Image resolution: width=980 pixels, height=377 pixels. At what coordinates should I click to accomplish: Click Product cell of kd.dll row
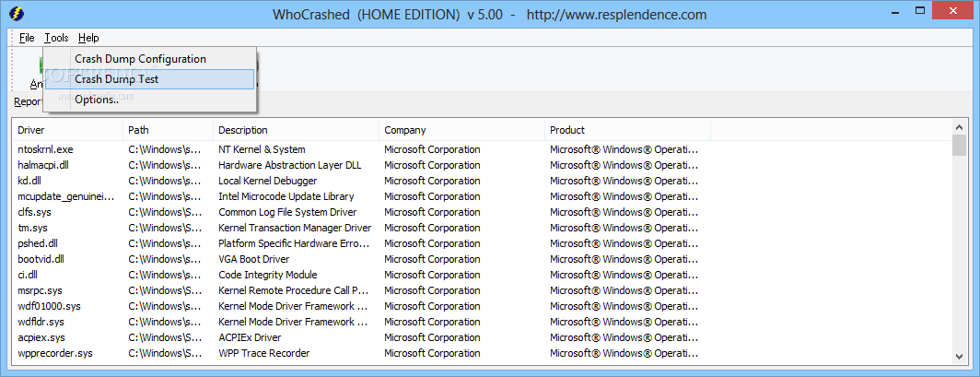tap(624, 181)
